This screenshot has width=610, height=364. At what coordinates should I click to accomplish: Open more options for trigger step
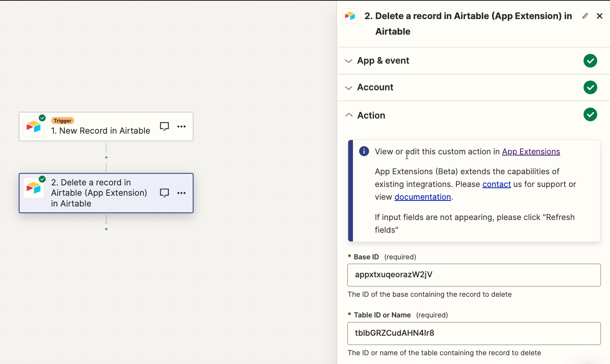click(181, 127)
